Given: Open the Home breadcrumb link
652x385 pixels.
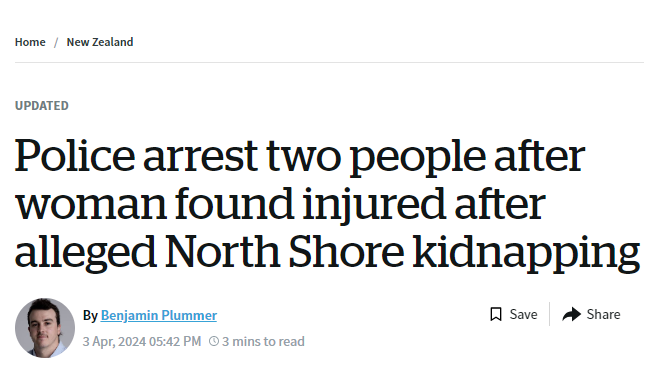Looking at the screenshot, I should [x=30, y=42].
